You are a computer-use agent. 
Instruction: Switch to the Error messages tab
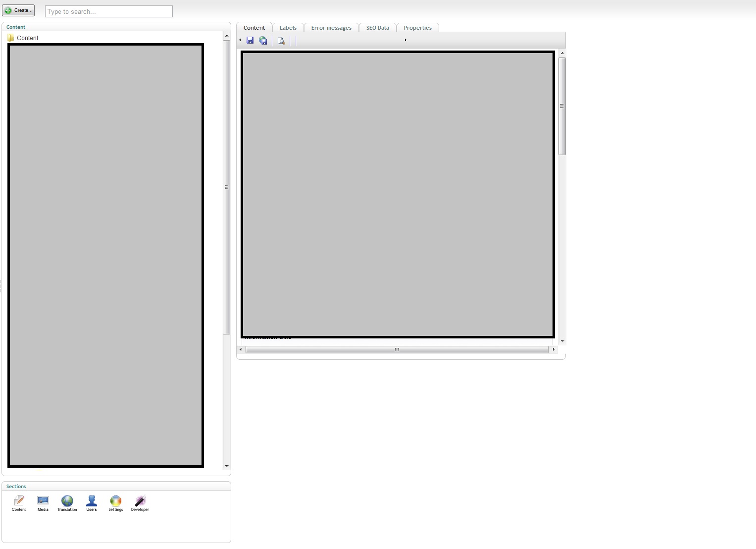coord(331,28)
